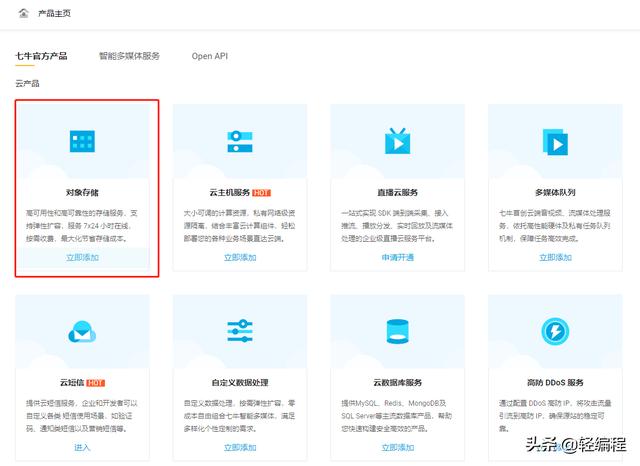
Task: Click 立即添加 under 对象存储
Action: tap(82, 257)
